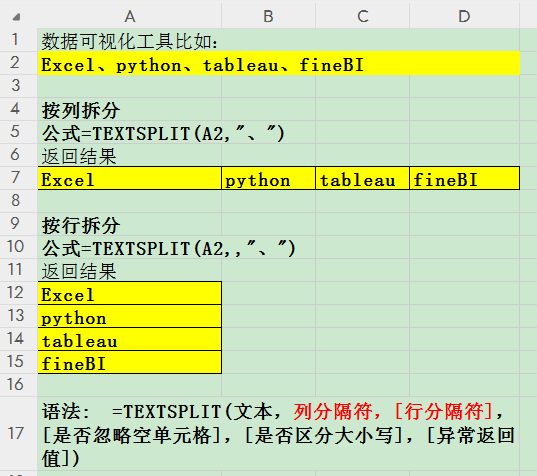Select row 3 header

pyautogui.click(x=18, y=86)
